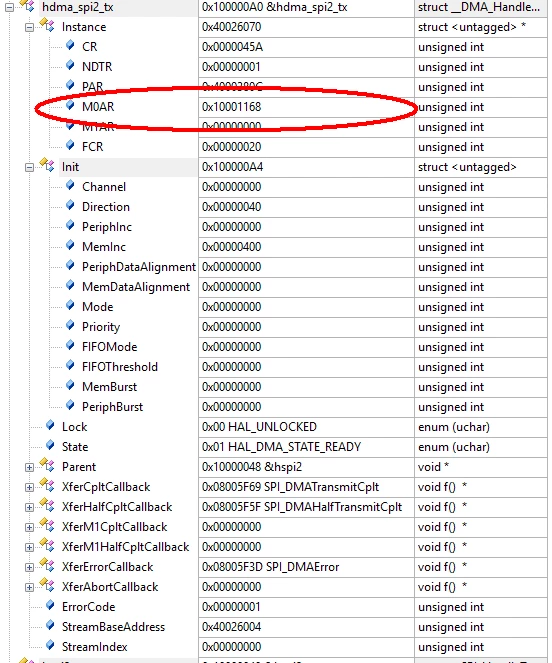This screenshot has height=663, width=552.
Task: Expand the XferM1CpltCallback node
Action: 29,527
